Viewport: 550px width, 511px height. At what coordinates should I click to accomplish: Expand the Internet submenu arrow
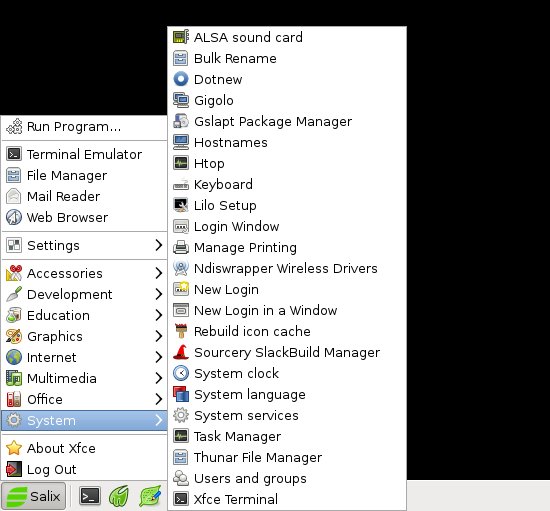point(159,357)
